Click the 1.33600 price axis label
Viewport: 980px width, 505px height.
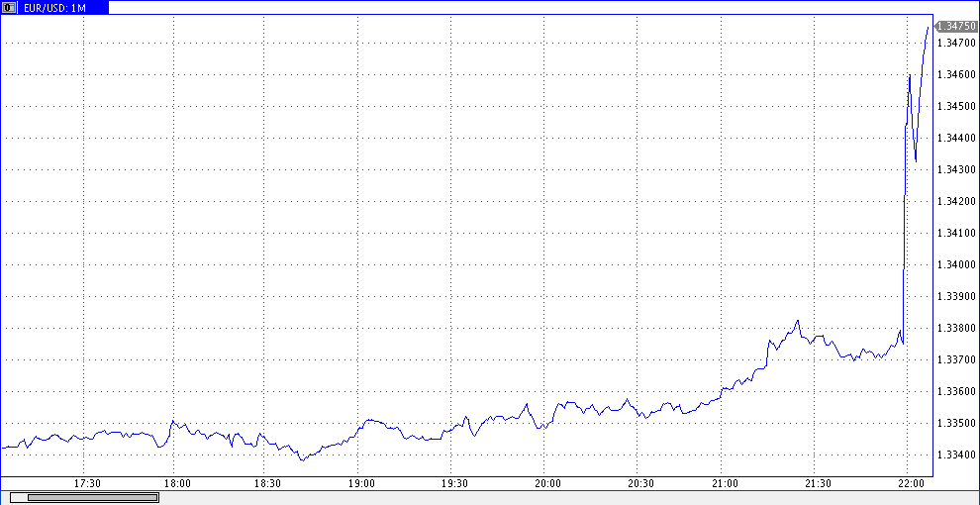point(957,392)
